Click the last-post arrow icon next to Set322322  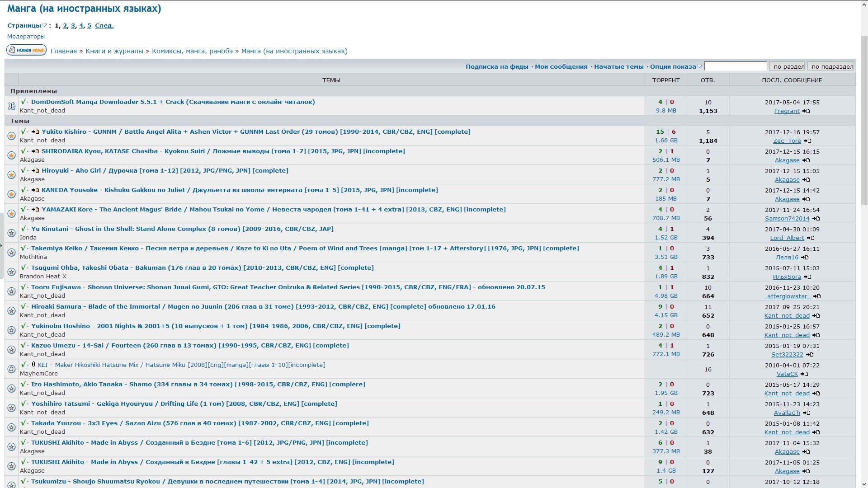pos(810,355)
